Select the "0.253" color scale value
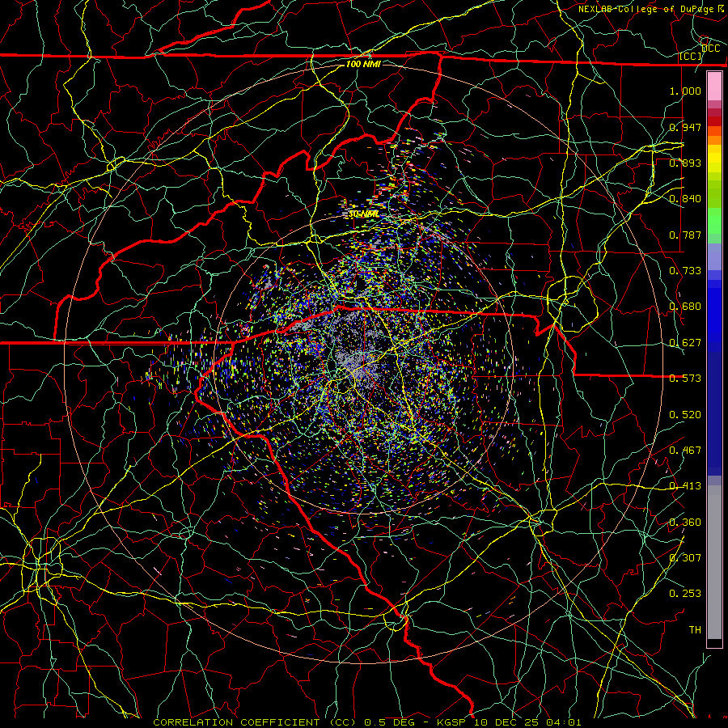This screenshot has height=728, width=728. pyautogui.click(x=685, y=594)
